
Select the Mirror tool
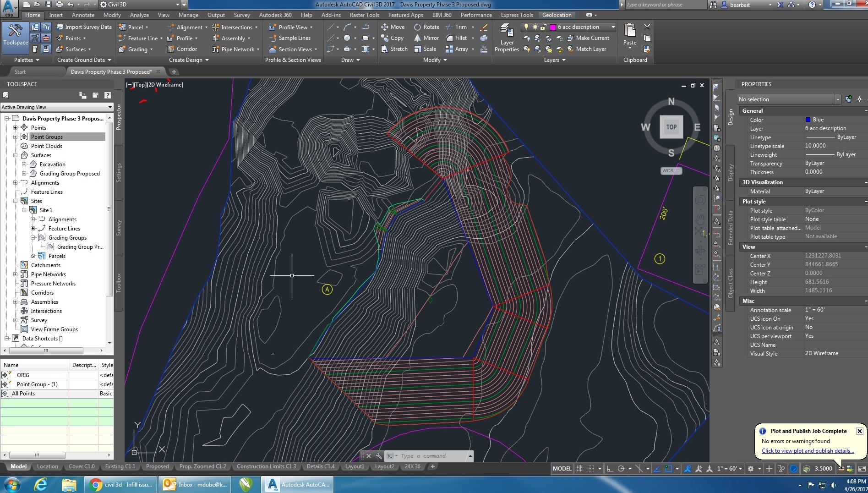pyautogui.click(x=426, y=38)
